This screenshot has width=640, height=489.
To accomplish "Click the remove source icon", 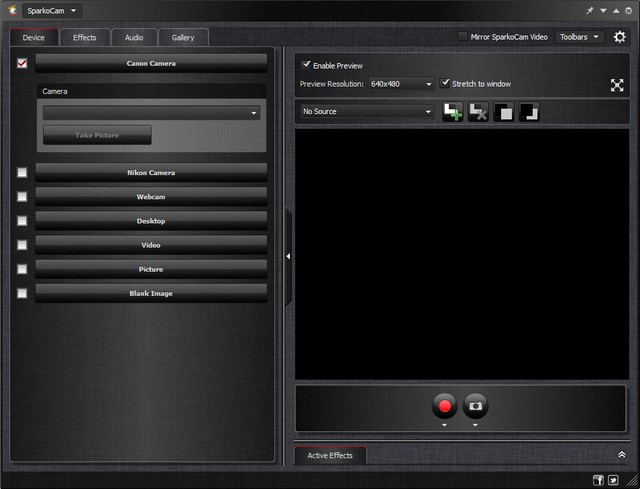I will pos(479,112).
